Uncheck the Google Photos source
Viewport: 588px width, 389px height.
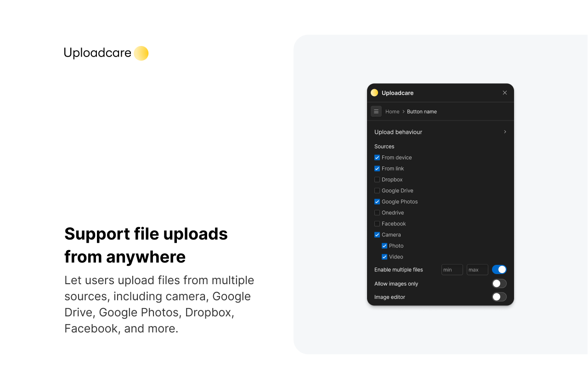377,201
